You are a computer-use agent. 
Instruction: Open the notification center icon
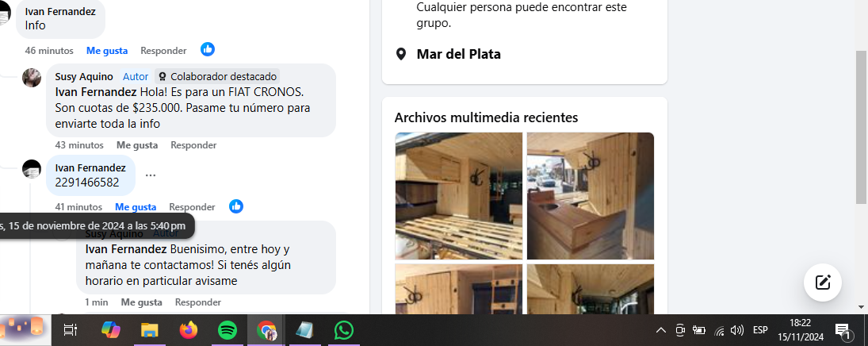843,330
